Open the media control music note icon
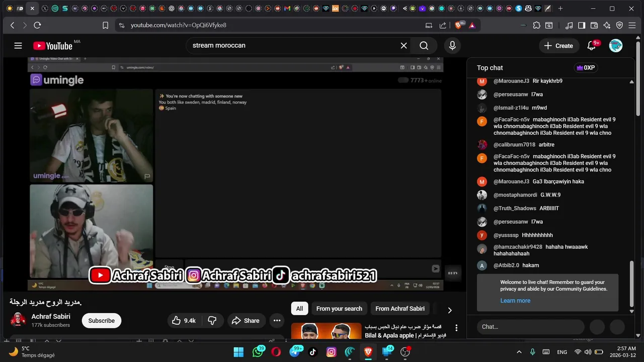The height and width of the screenshot is (362, 644). tap(569, 25)
